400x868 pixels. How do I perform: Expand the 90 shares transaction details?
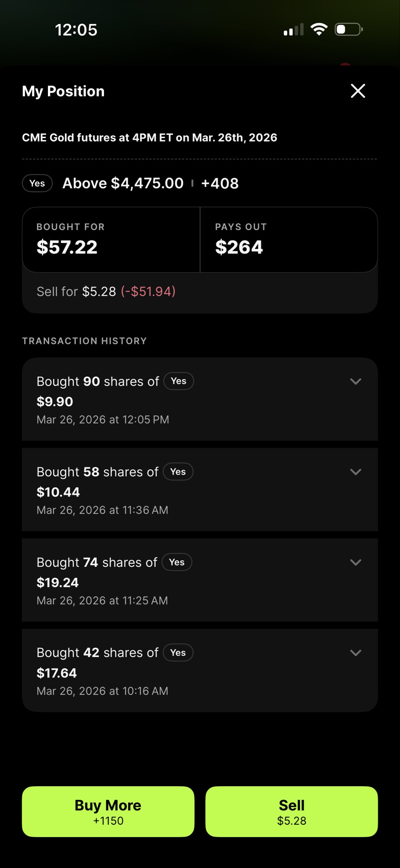tap(355, 381)
